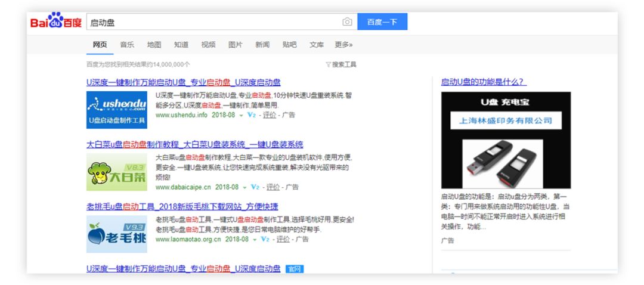The height and width of the screenshot is (285, 644).
Task: Click 广告 label on ushendu.info result
Action: click(289, 115)
